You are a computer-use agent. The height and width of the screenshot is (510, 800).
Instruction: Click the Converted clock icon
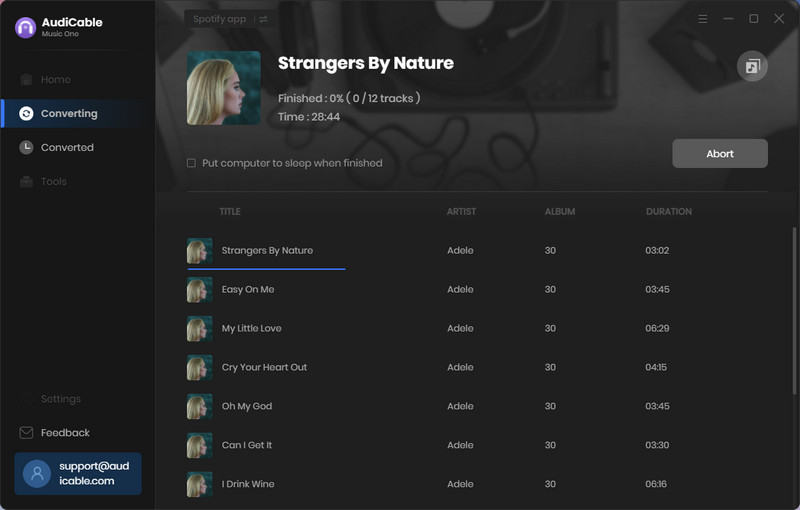pyautogui.click(x=26, y=148)
